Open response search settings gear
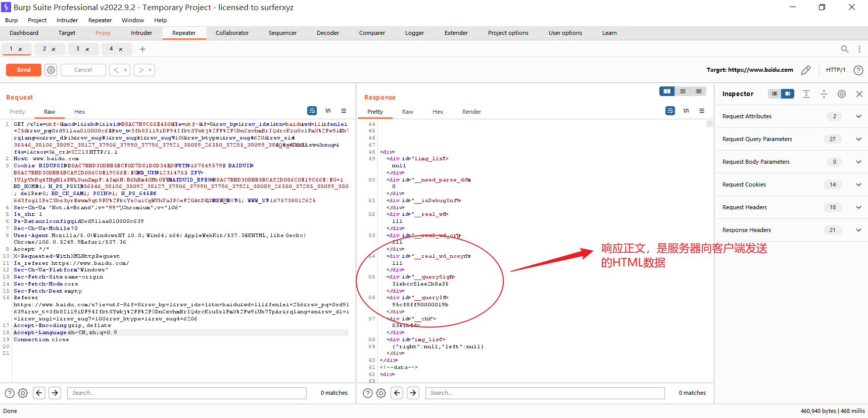Screen dimensions: 868x418 click(381, 393)
